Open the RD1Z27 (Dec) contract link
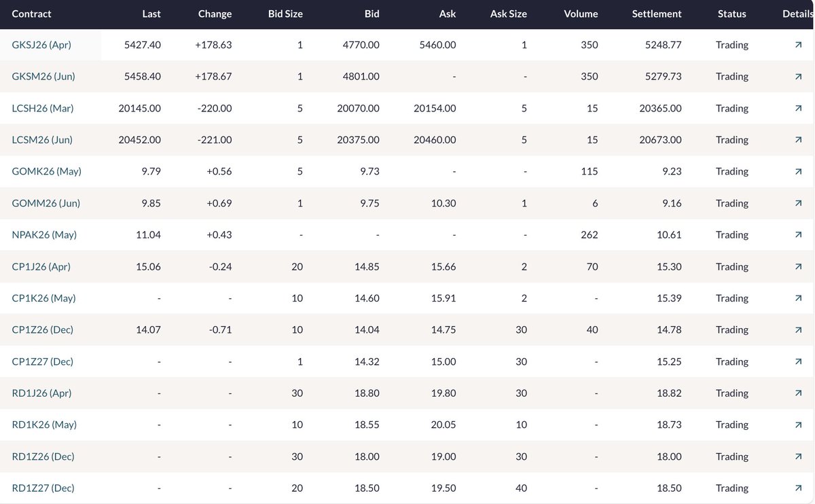 (43, 488)
